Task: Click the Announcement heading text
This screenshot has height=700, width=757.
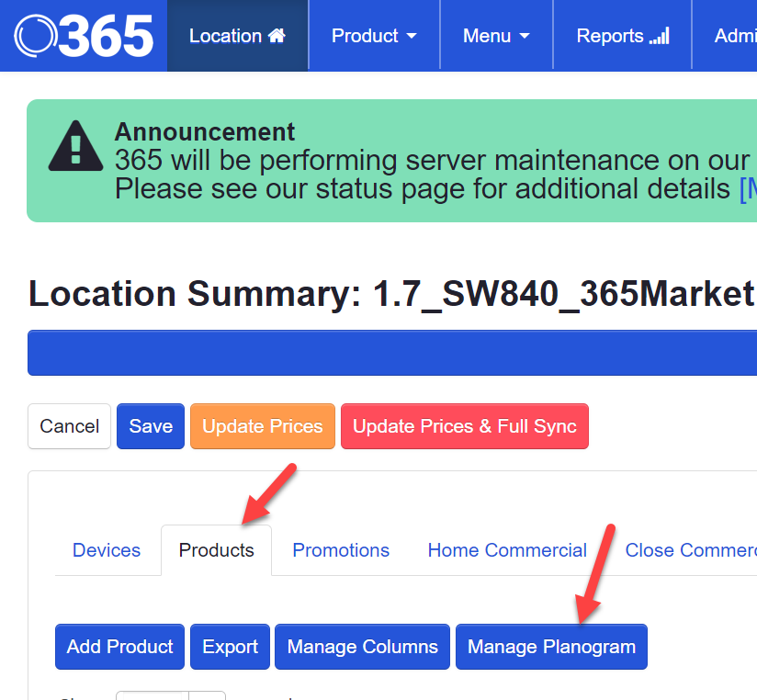Action: 204,131
